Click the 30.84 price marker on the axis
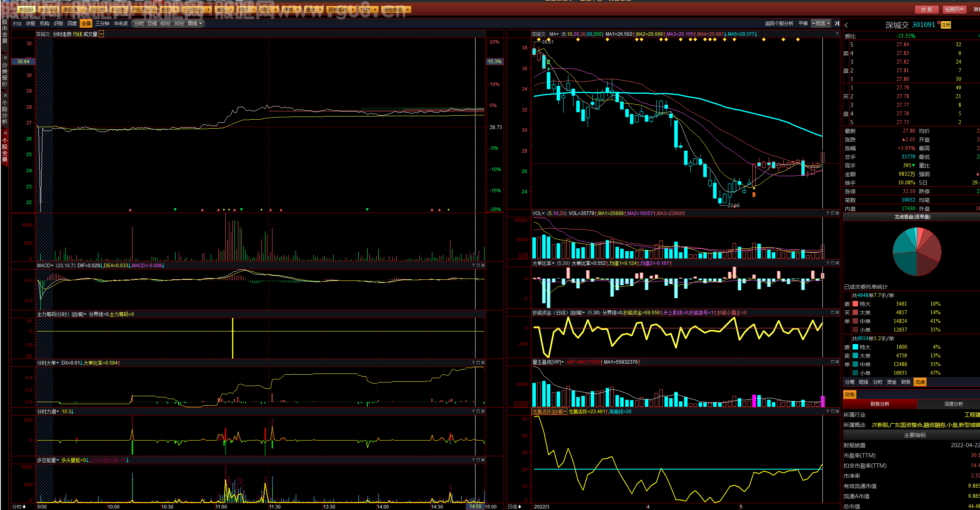The width and height of the screenshot is (980, 510). pyautogui.click(x=24, y=62)
